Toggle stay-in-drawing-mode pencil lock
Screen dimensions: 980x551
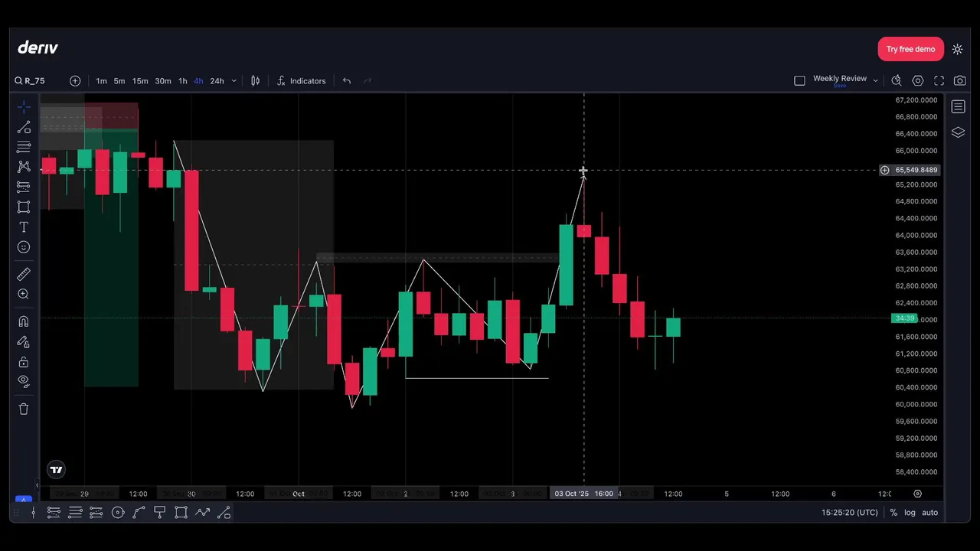(24, 342)
